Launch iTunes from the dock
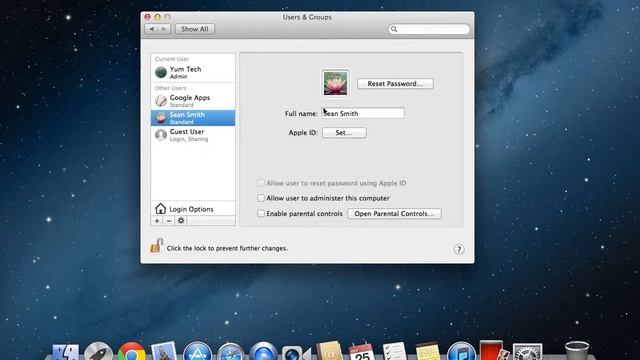Screen dimensions: 640x360 (x=461, y=351)
